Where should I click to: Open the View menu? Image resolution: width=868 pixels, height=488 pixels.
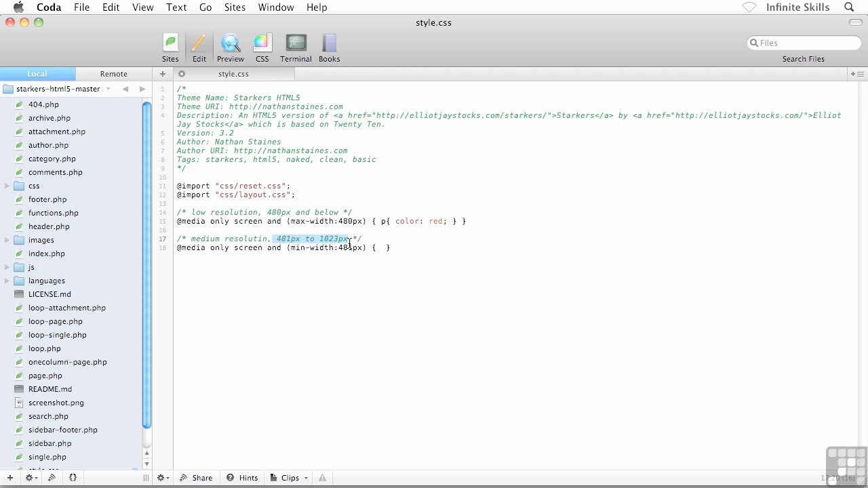(142, 7)
